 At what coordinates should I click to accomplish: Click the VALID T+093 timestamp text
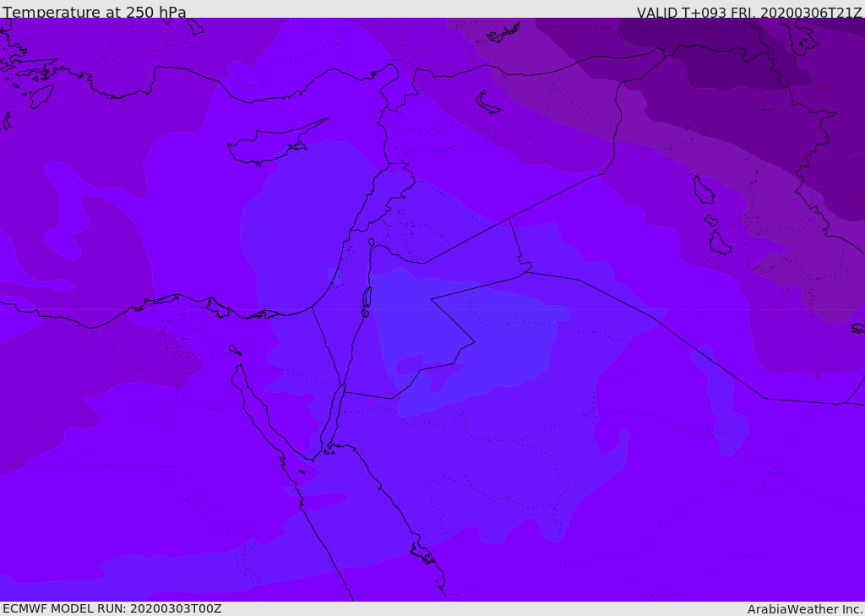pyautogui.click(x=748, y=13)
